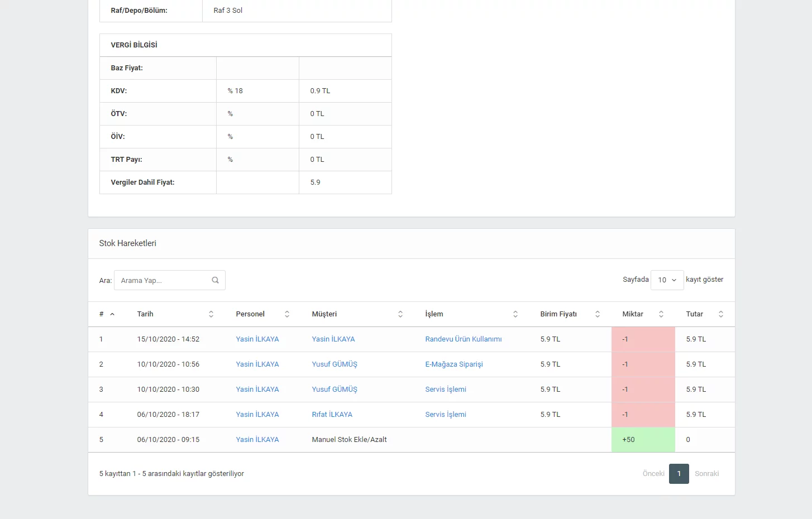Viewport: 812px width, 519px height.
Task: Open Randevu Ürün Kullanımı transaction link
Action: pyautogui.click(x=463, y=339)
